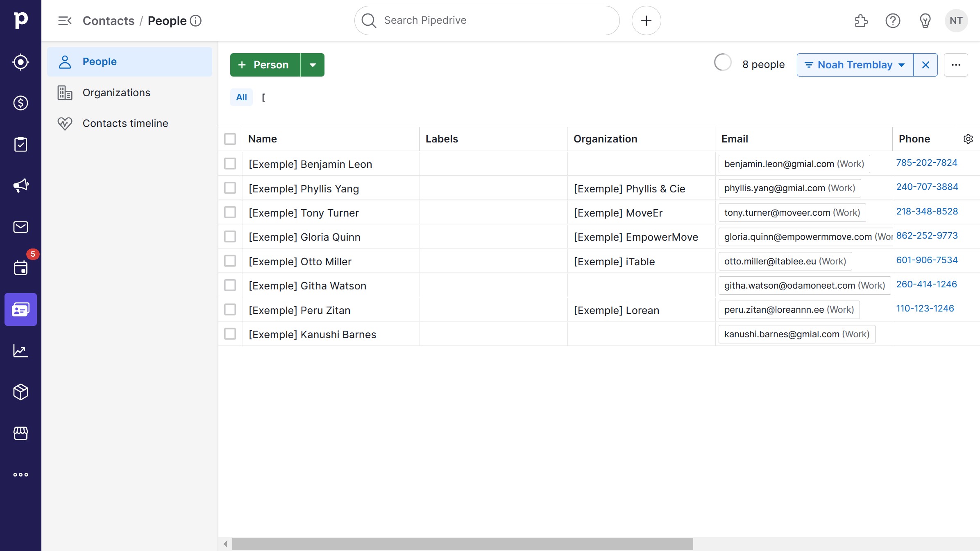
Task: Open the Mail inbox sidebar icon
Action: (x=20, y=227)
